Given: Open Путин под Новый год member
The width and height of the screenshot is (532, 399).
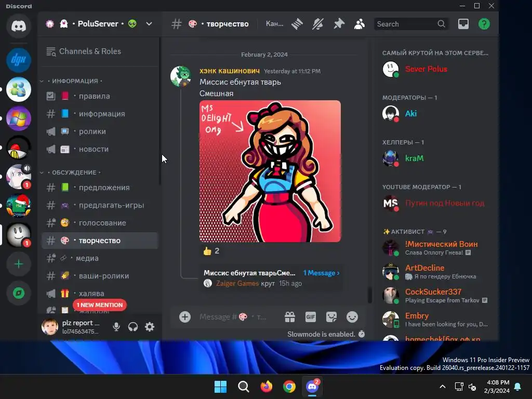Looking at the screenshot, I should [435, 203].
